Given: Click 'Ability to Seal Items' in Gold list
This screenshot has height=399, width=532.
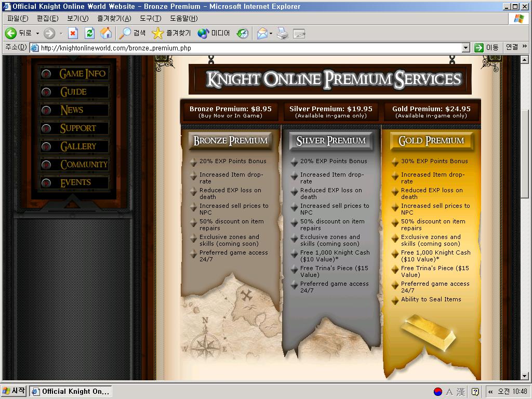Looking at the screenshot, I should pyautogui.click(x=431, y=299).
